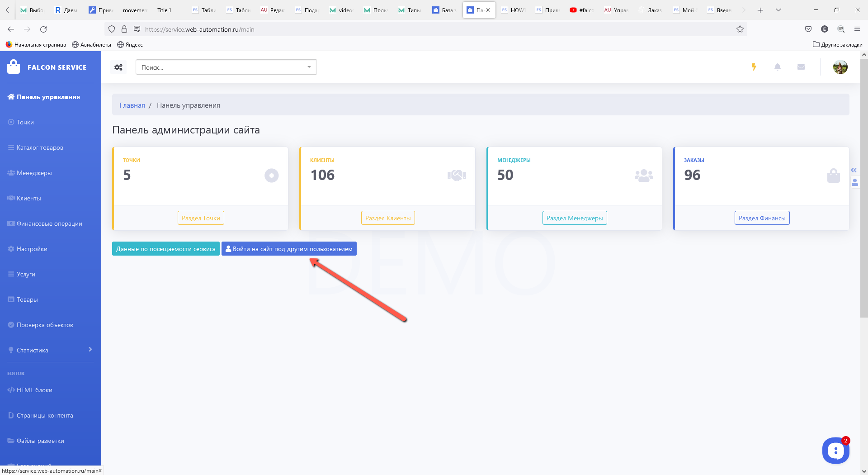
Task: Open the Поиск dropdown arrow
Action: click(x=309, y=67)
